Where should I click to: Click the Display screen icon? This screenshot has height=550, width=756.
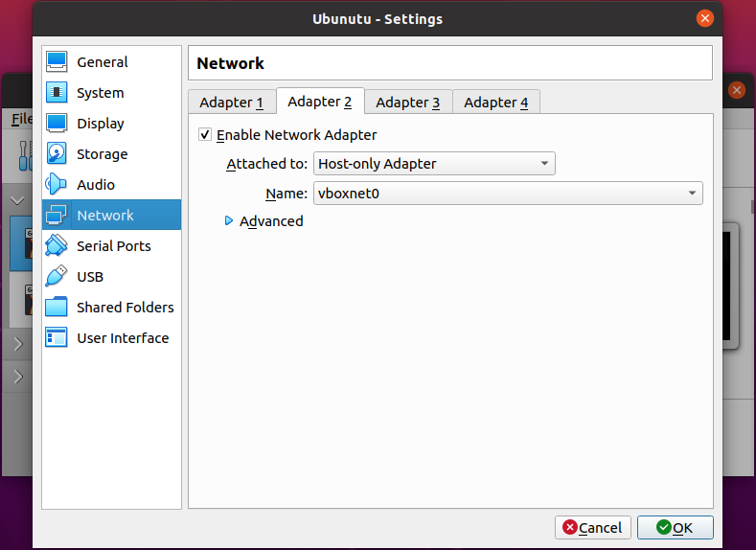tap(57, 123)
